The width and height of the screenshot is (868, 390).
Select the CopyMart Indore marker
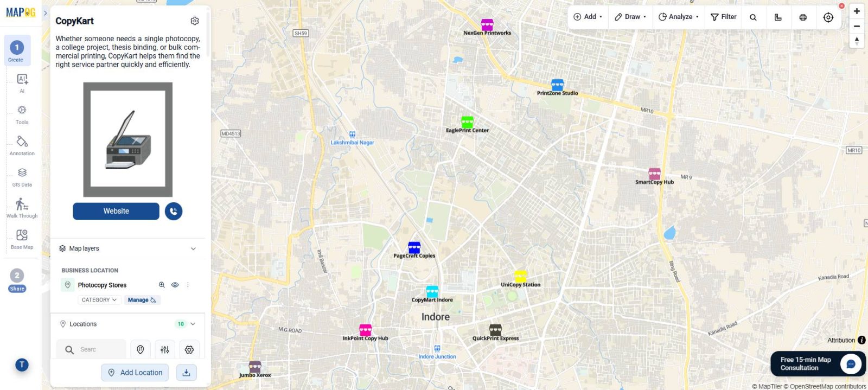(x=432, y=292)
